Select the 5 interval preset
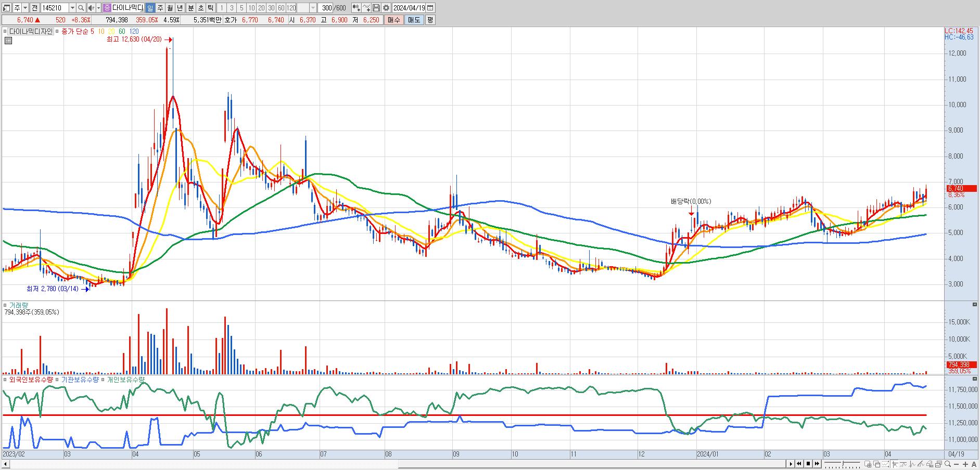 (x=241, y=8)
